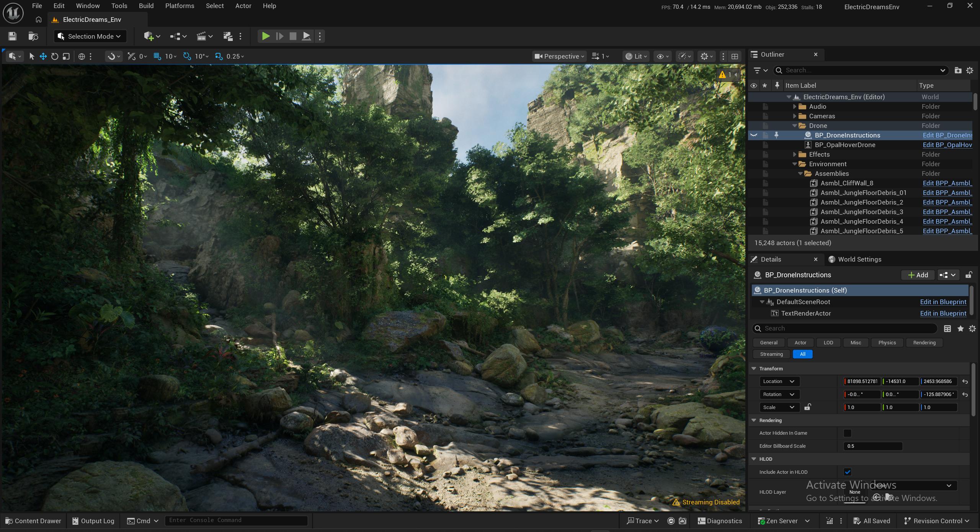This screenshot has width=980, height=532.
Task: Open the Details property matrix table icon
Action: tap(947, 329)
